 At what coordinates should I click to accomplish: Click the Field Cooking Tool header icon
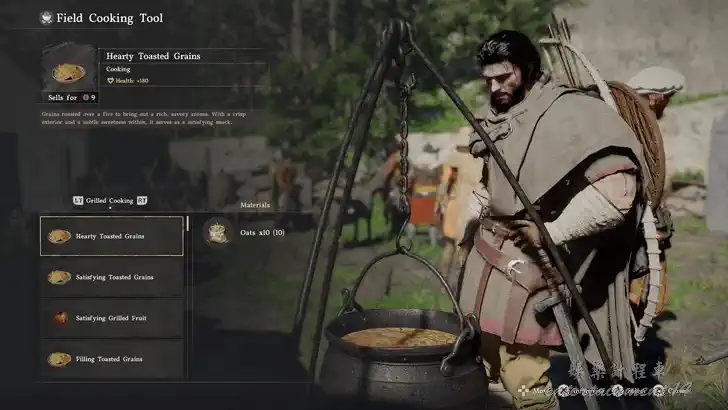[x=46, y=18]
